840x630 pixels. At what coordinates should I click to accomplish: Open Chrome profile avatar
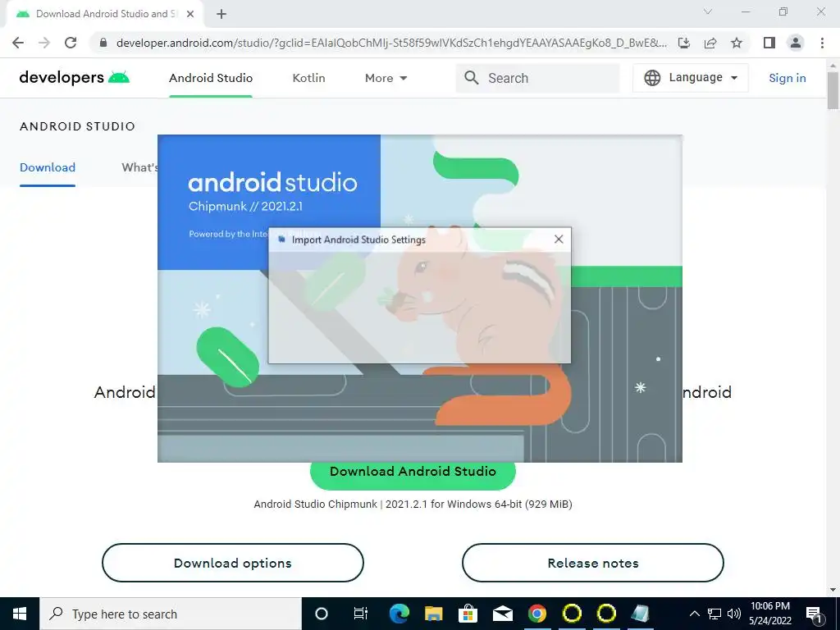pyautogui.click(x=796, y=43)
